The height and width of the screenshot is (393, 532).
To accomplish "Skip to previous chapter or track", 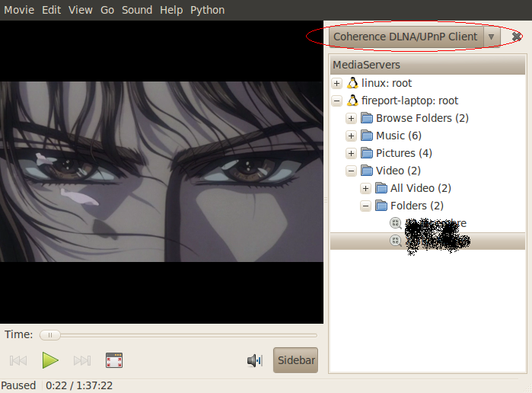I will coord(18,360).
